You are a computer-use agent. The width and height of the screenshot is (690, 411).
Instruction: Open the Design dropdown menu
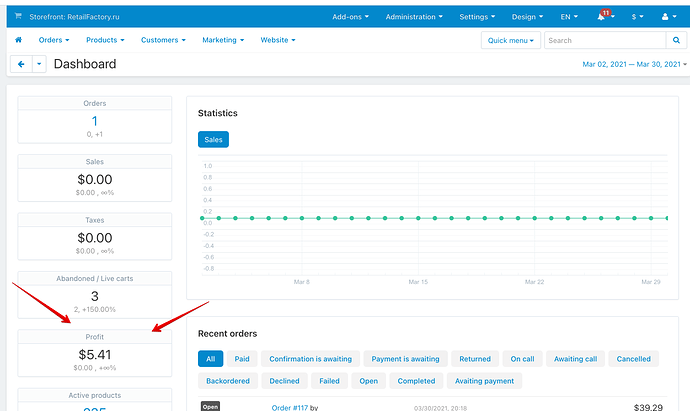click(527, 17)
